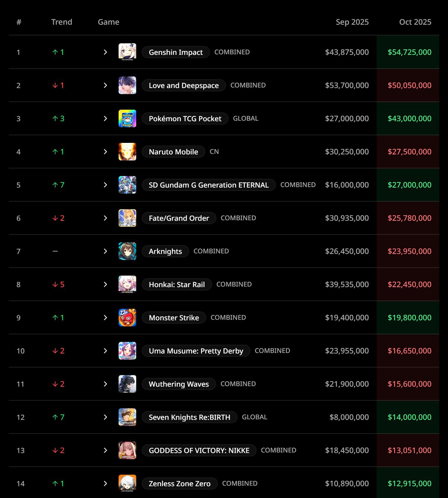Expand the Seven Knights Re:BIRTH row
The width and height of the screenshot is (448, 498).
[105, 417]
